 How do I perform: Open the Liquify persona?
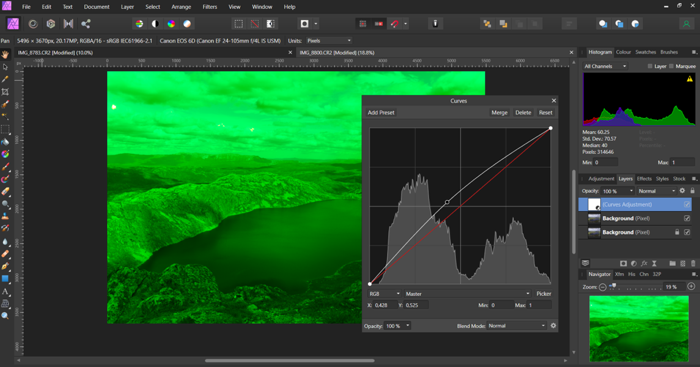point(33,24)
